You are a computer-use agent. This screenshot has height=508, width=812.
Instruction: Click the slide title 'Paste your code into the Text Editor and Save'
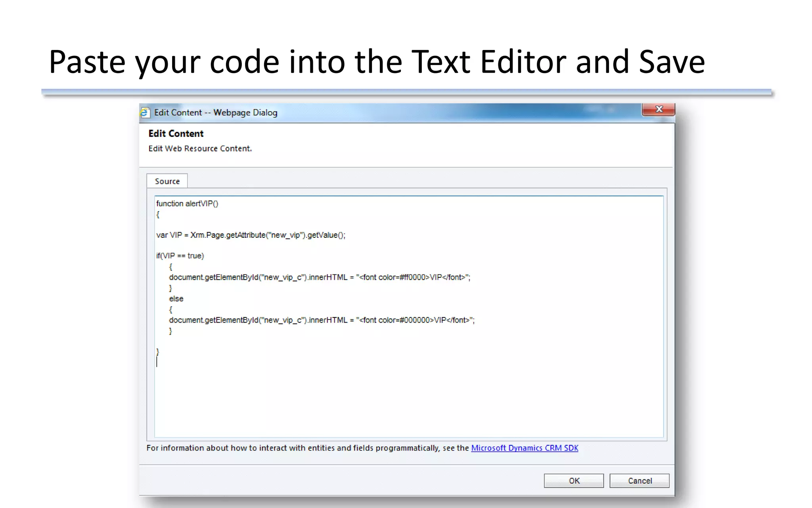(x=377, y=62)
